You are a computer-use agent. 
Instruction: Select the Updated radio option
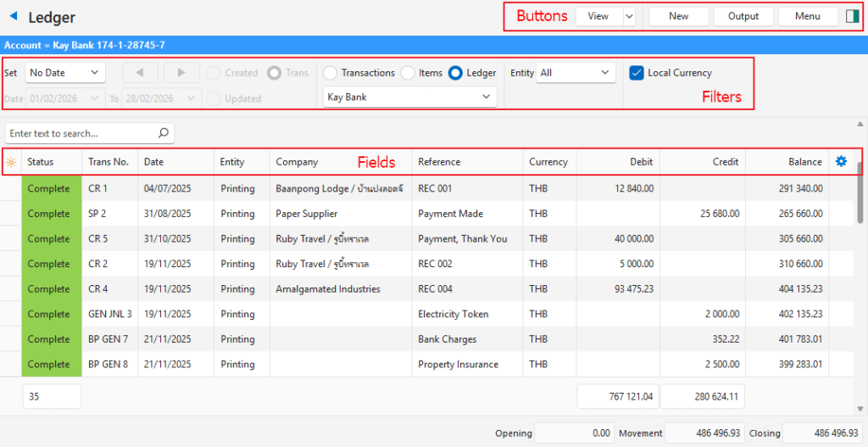[213, 98]
